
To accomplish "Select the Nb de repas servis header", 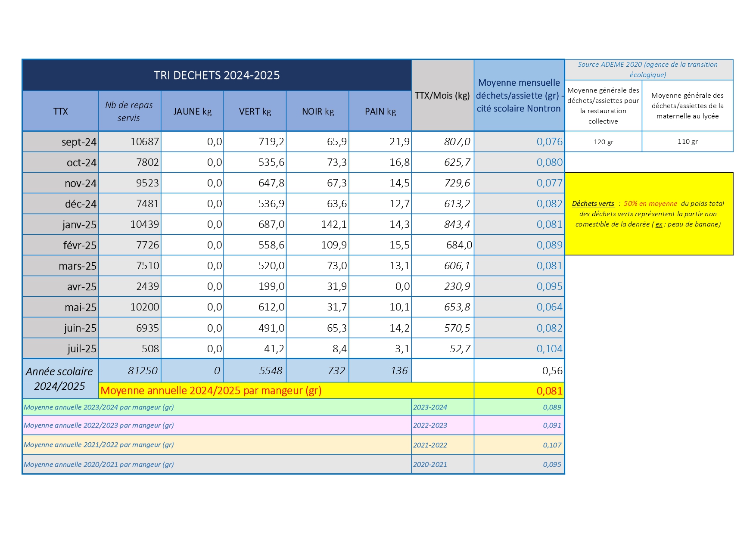I will pyautogui.click(x=130, y=111).
